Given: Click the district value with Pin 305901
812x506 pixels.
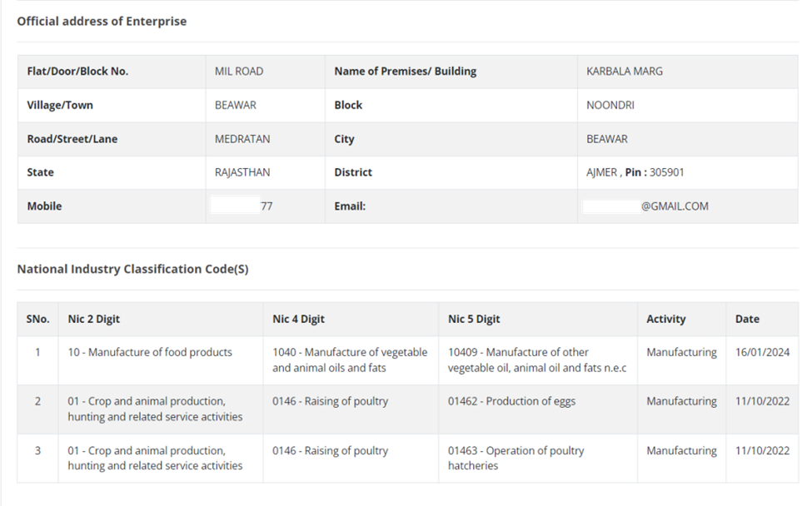Looking at the screenshot, I should point(635,172).
